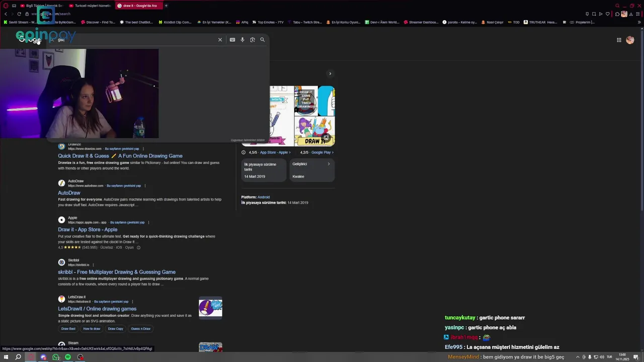Click the rating info icon beside 4,5/5
This screenshot has width=644, height=362.
point(244,152)
